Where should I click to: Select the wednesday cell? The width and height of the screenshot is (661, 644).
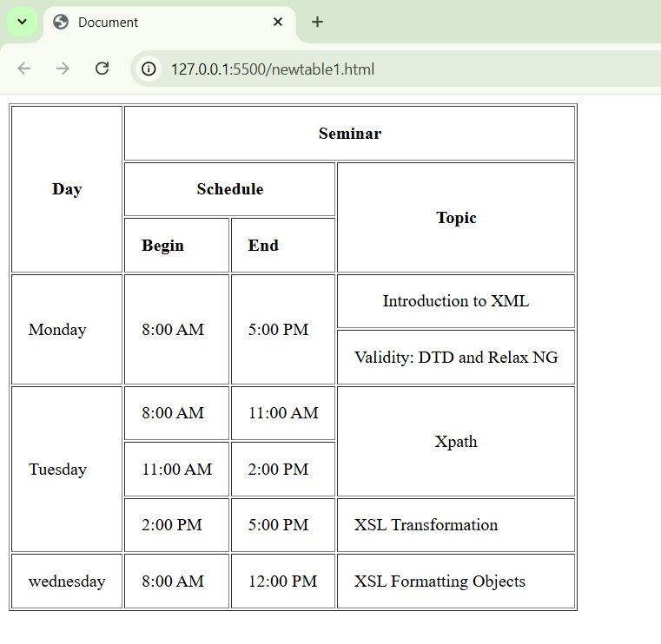pyautogui.click(x=67, y=582)
